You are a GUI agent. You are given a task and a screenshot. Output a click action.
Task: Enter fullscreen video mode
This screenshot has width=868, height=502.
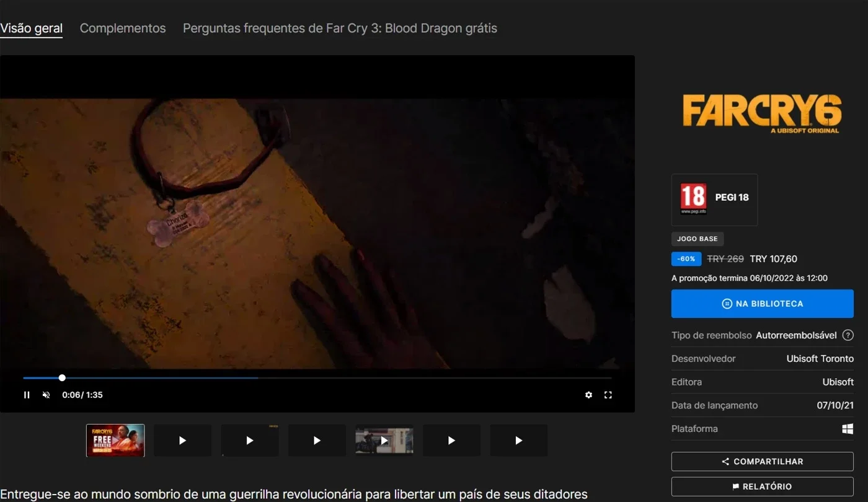pyautogui.click(x=608, y=395)
